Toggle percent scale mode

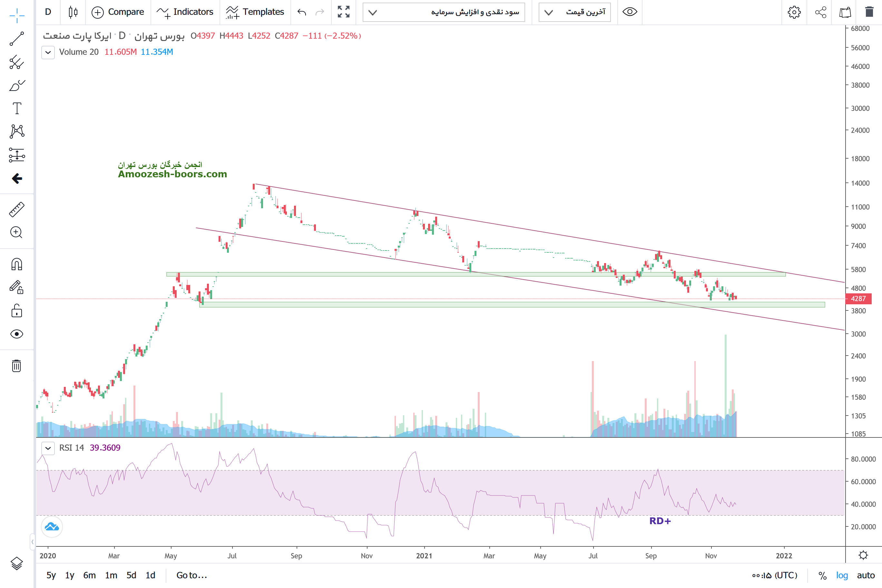click(x=822, y=575)
